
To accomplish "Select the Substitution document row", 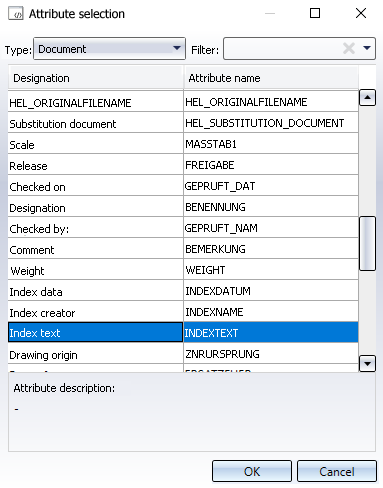I will pos(183,123).
